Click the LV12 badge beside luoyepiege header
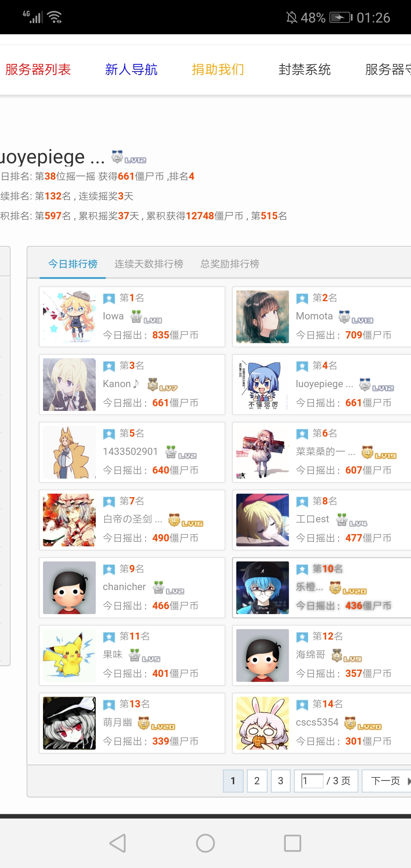The height and width of the screenshot is (868, 411). (x=129, y=157)
